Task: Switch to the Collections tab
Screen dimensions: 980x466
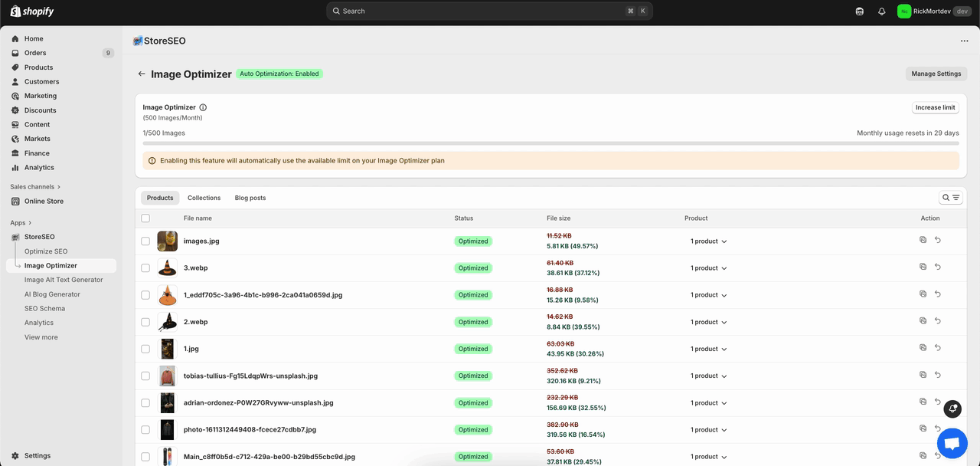Action: [x=204, y=198]
